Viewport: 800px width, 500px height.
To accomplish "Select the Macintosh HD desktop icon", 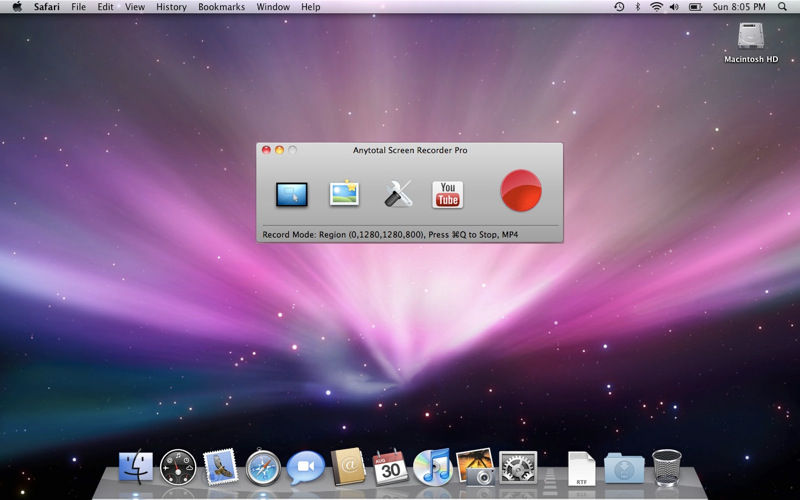I will coord(751,43).
